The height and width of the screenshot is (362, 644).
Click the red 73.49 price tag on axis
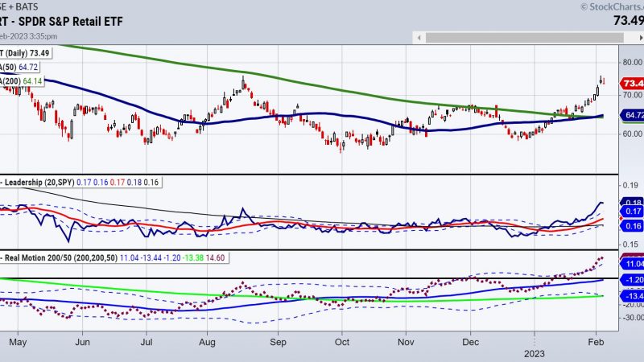pyautogui.click(x=632, y=84)
